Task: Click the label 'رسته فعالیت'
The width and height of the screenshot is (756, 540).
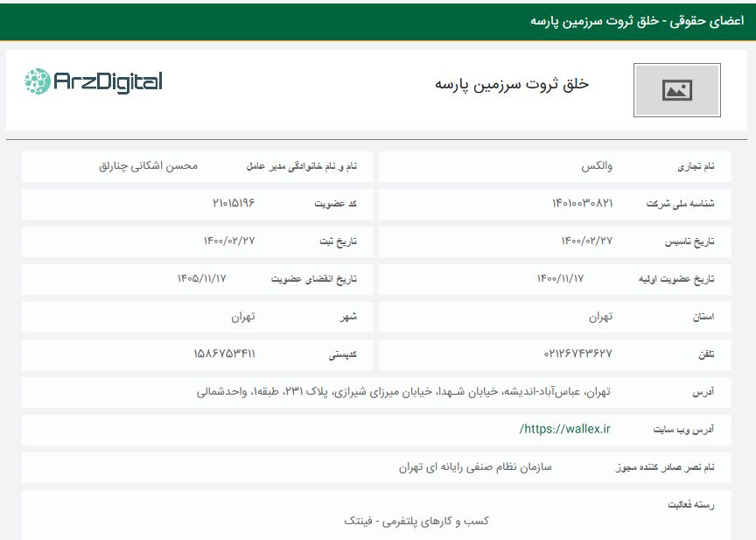Action: tap(691, 505)
